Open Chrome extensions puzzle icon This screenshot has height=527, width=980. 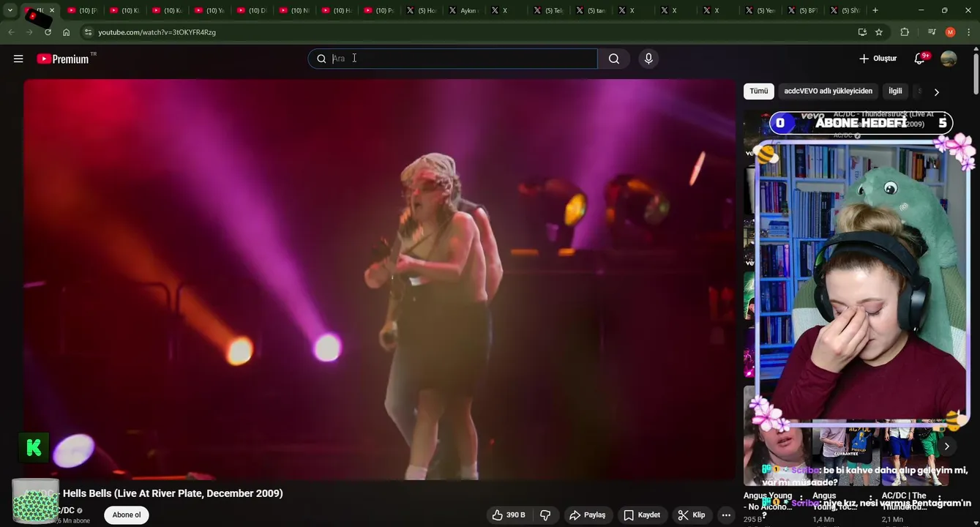coord(905,32)
